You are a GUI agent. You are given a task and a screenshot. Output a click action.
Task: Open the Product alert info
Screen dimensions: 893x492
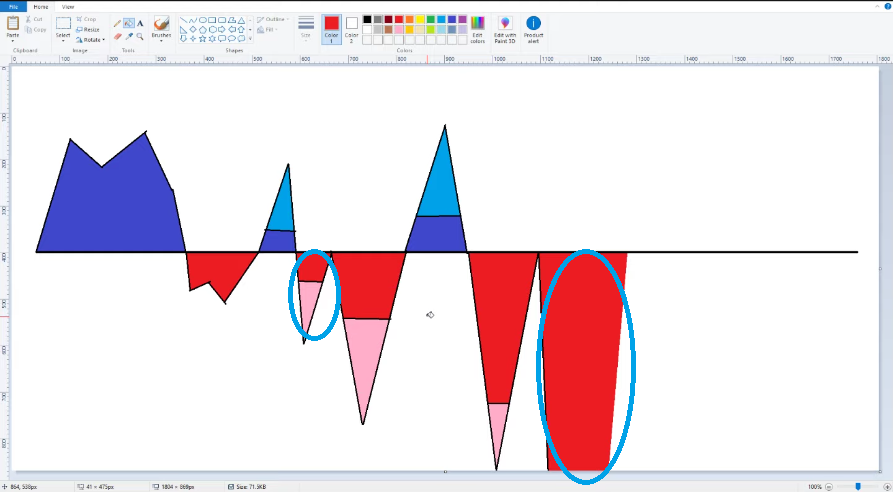coord(533,30)
